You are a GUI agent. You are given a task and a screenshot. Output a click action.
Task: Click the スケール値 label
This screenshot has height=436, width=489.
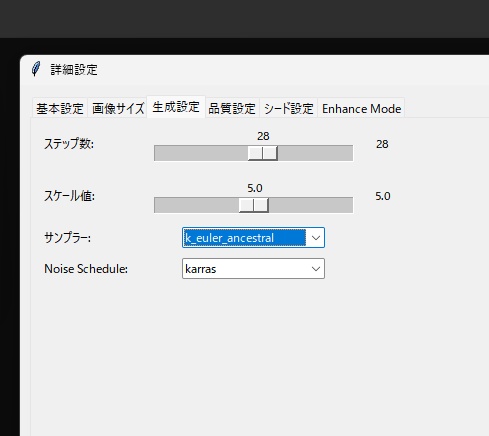(x=69, y=196)
